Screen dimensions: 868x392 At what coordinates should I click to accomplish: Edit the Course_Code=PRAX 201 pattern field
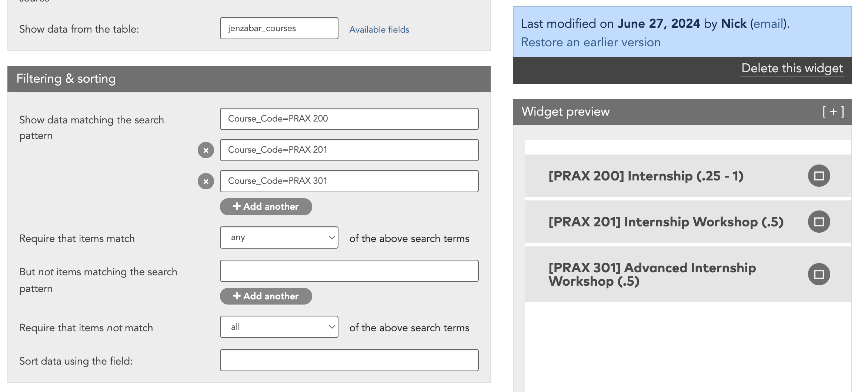[349, 150]
